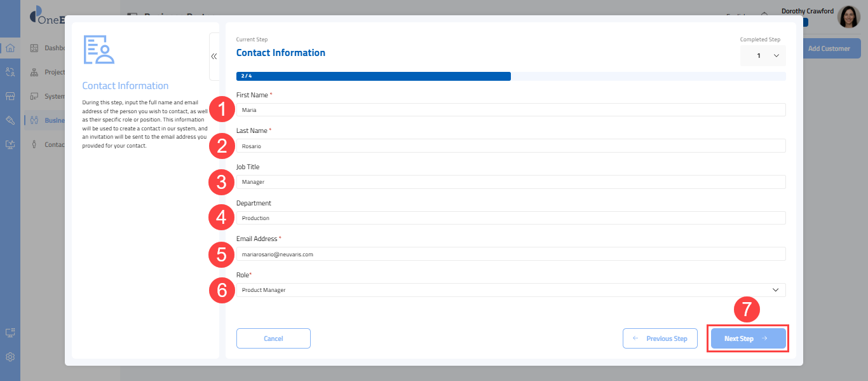Viewport: 868px width, 381px height.
Task: Open the Completed Step dropdown
Action: pyautogui.click(x=763, y=56)
